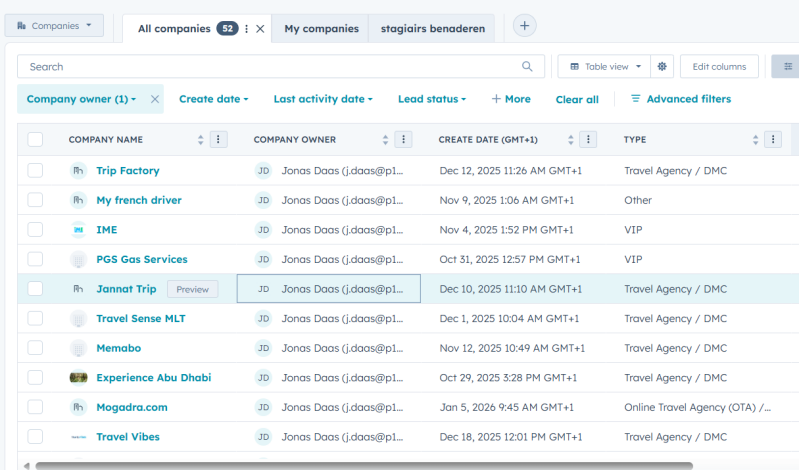Check the select-all companies checkbox
Viewport: 799px width, 470px height.
pyautogui.click(x=35, y=140)
